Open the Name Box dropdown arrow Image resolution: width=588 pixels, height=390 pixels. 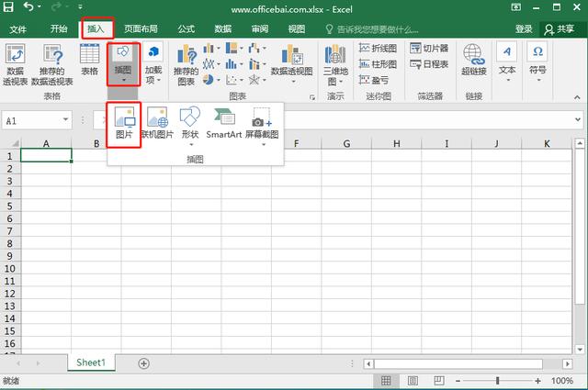click(65, 120)
